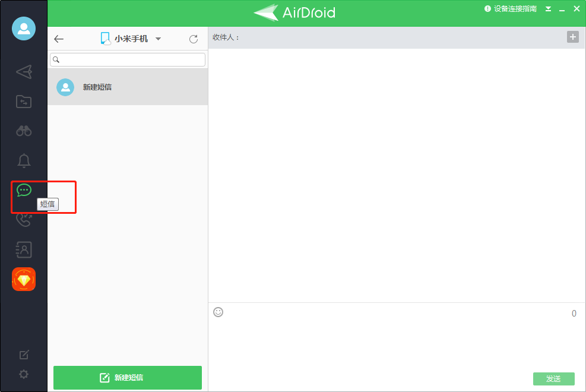This screenshot has height=392, width=586.
Task: Open the Files folder icon in the sidebar
Action: coord(24,102)
